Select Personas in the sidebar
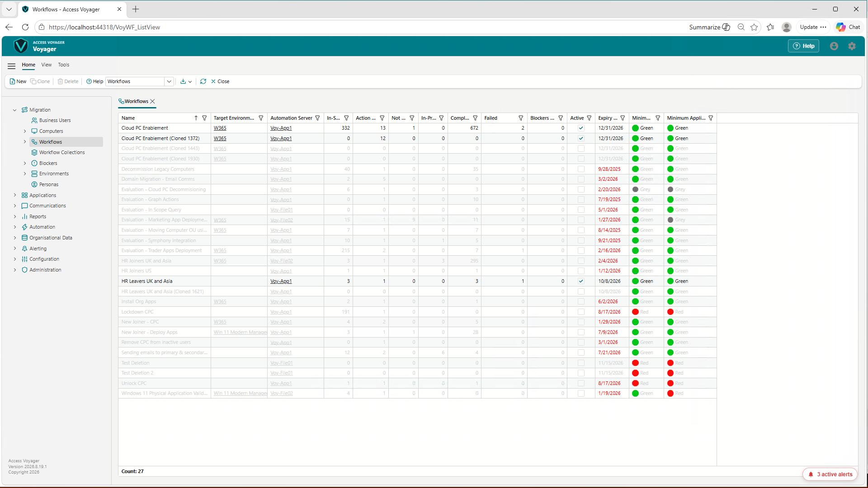 [49, 185]
